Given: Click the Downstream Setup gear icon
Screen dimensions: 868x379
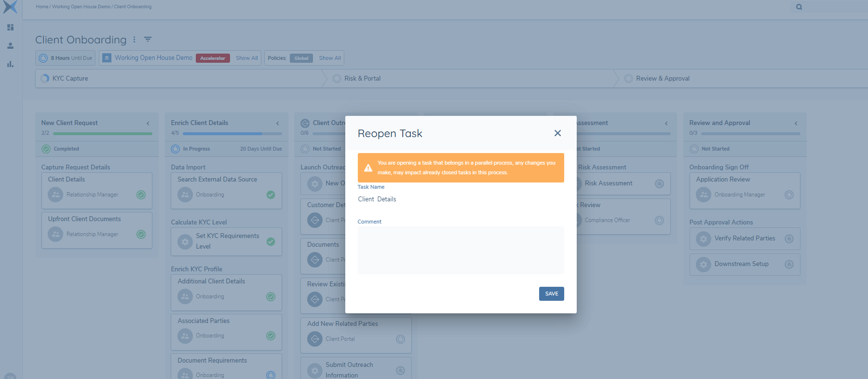Looking at the screenshot, I should pyautogui.click(x=704, y=264).
